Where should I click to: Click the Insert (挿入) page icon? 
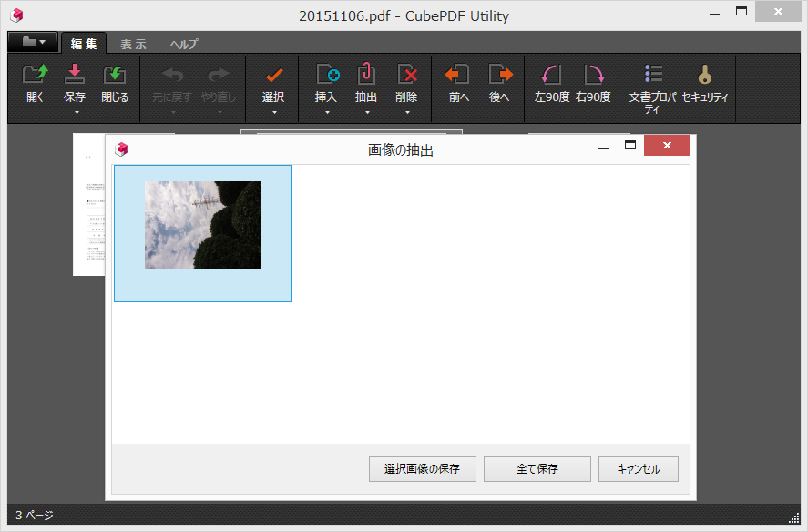(328, 74)
